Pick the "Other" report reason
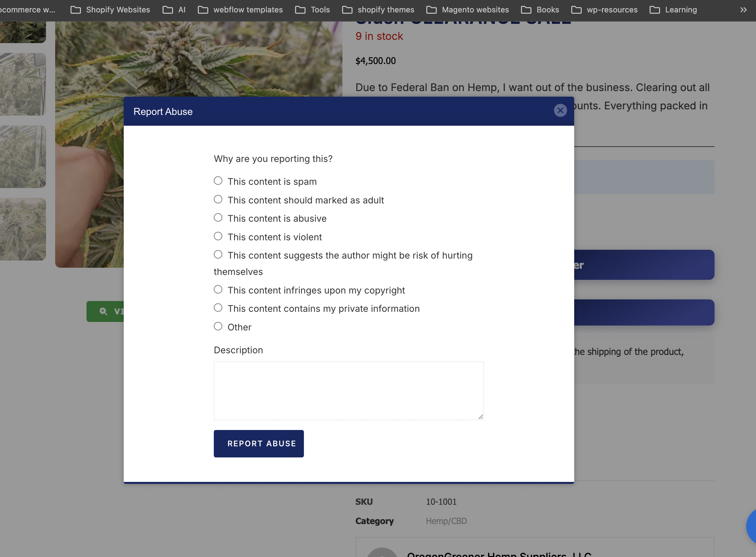 218,326
